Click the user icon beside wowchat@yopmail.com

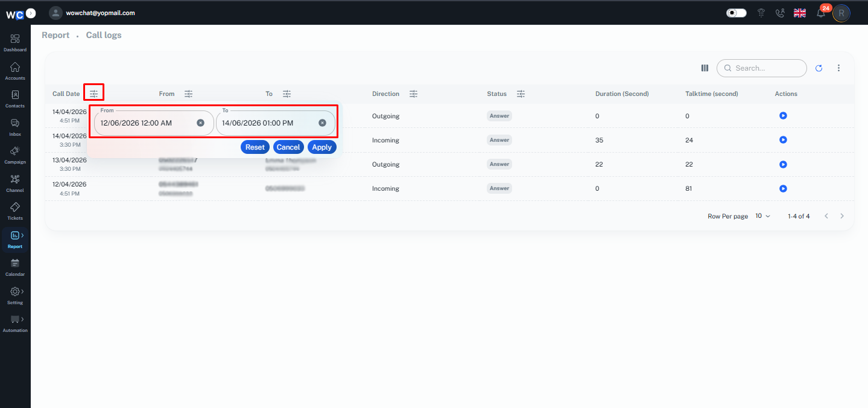(x=55, y=13)
